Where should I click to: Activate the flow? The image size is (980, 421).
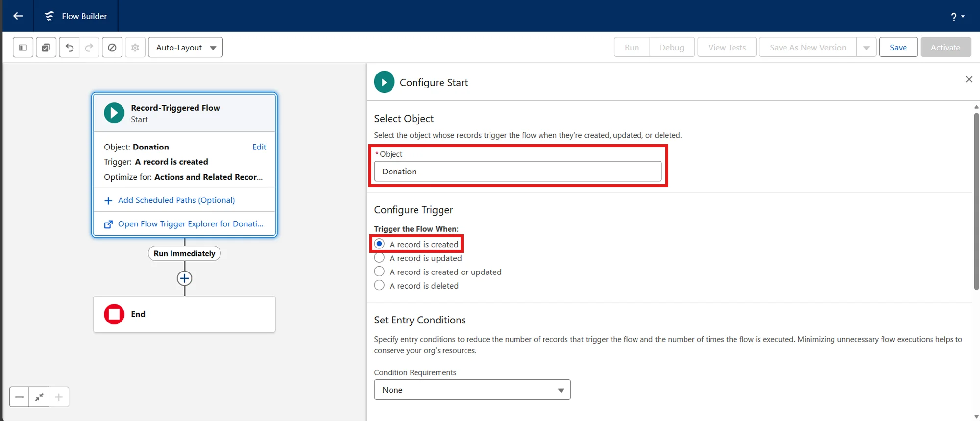(x=946, y=48)
